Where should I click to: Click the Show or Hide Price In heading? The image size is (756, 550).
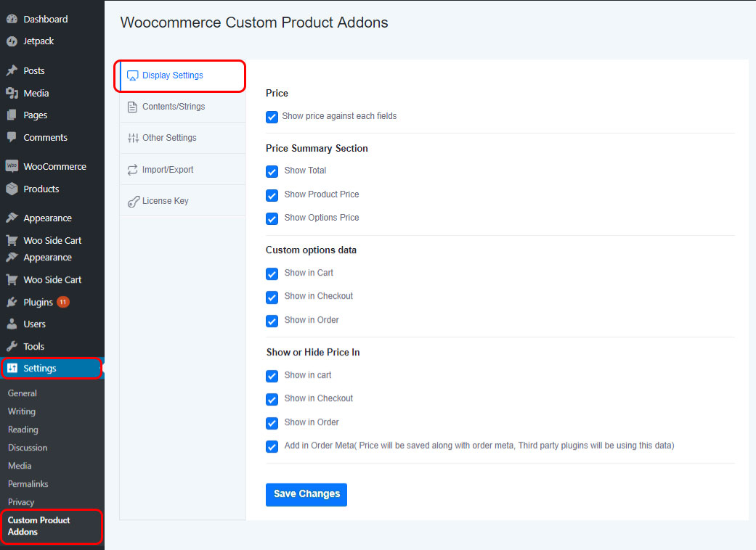[313, 352]
